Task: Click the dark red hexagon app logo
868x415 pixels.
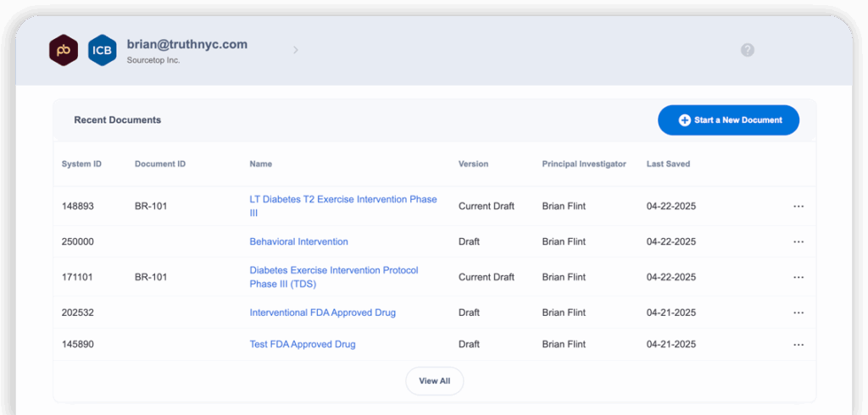Action: (x=64, y=50)
